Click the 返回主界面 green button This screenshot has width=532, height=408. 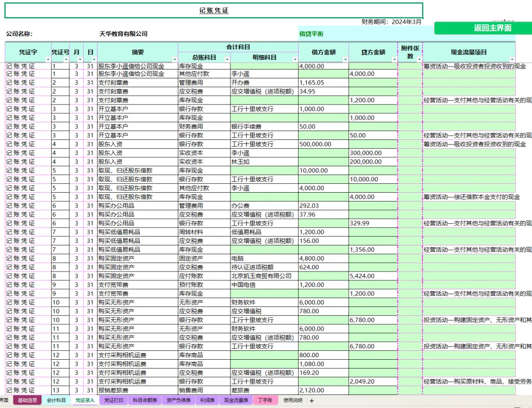coord(483,28)
